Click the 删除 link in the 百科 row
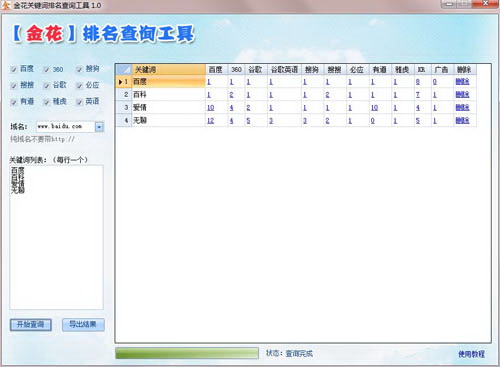This screenshot has height=367, width=500. [x=462, y=95]
